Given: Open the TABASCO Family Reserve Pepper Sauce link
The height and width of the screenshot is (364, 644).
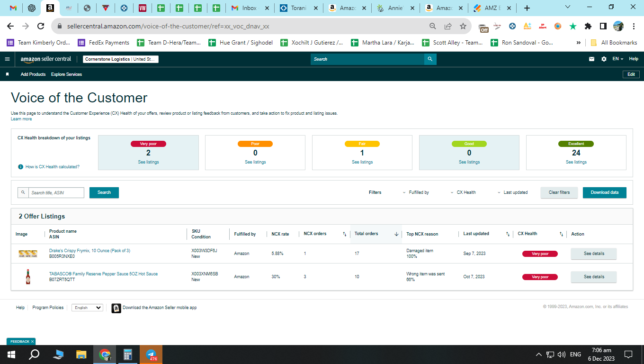Looking at the screenshot, I should 103,274.
